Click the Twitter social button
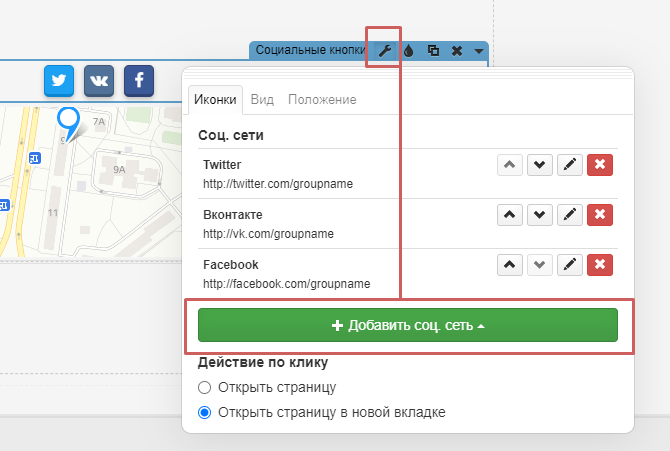The image size is (670, 451). point(59,80)
